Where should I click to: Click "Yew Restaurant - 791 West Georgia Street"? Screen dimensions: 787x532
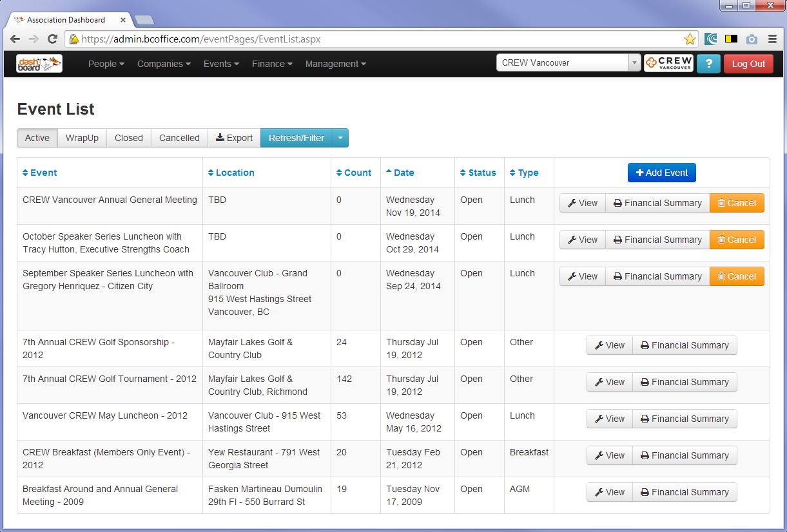[264, 459]
